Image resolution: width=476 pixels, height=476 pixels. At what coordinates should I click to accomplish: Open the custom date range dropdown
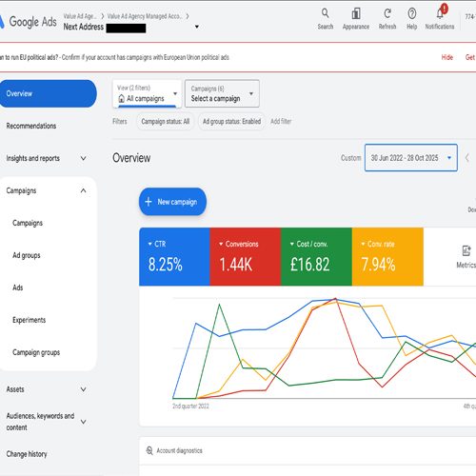411,158
